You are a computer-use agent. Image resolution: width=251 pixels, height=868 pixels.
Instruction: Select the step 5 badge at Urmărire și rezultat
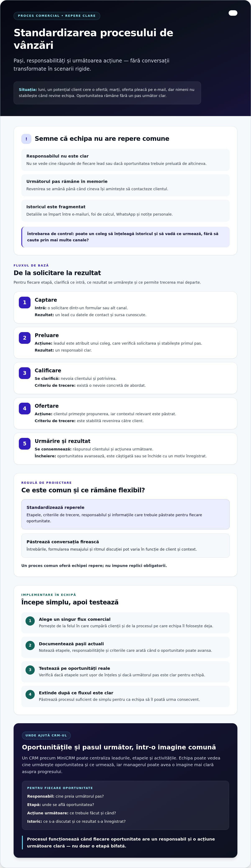tap(24, 444)
